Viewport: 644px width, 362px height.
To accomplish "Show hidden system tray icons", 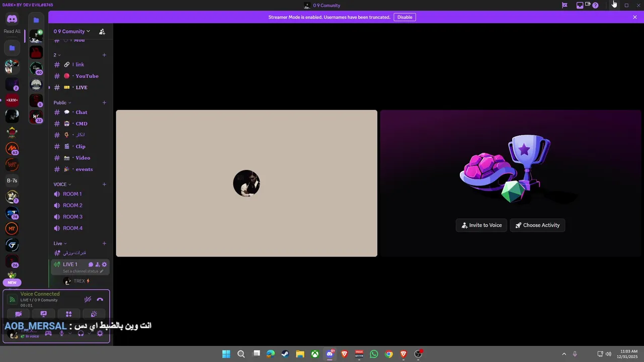I will coord(564,354).
